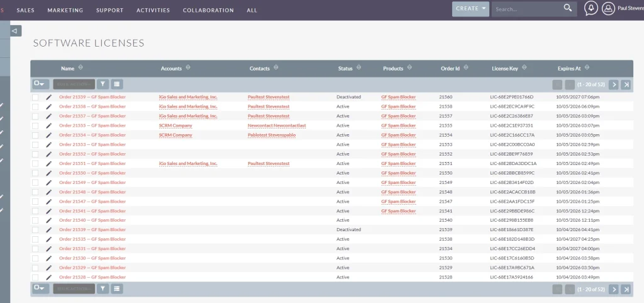
Task: Select the checkbox for Order 21555 row
Action: click(x=36, y=125)
